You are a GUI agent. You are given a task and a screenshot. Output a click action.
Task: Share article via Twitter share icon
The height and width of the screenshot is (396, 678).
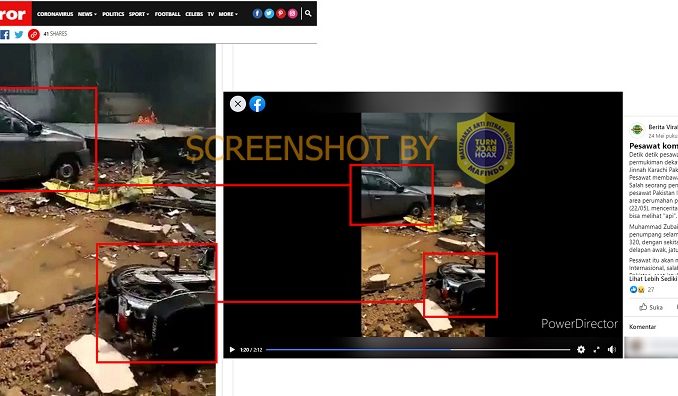click(x=19, y=34)
